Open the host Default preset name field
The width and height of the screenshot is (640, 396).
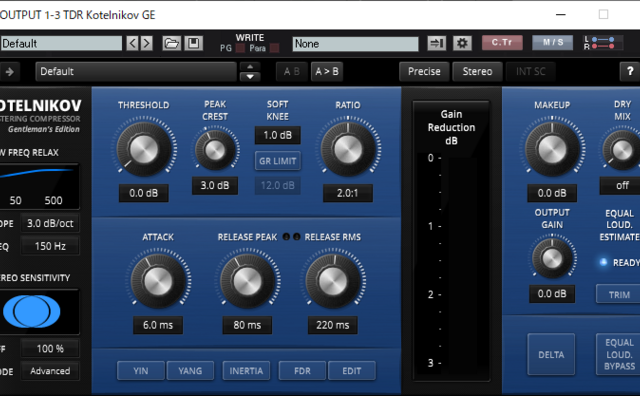point(61,43)
